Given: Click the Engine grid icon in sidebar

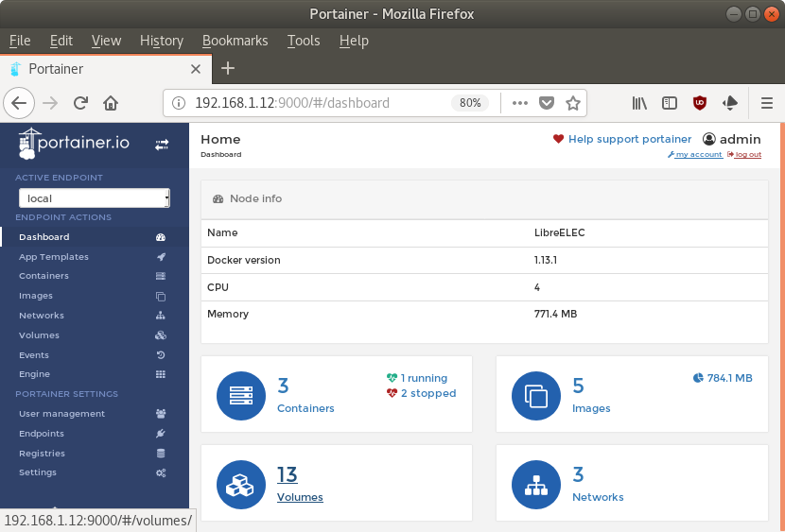Looking at the screenshot, I should pyautogui.click(x=161, y=374).
